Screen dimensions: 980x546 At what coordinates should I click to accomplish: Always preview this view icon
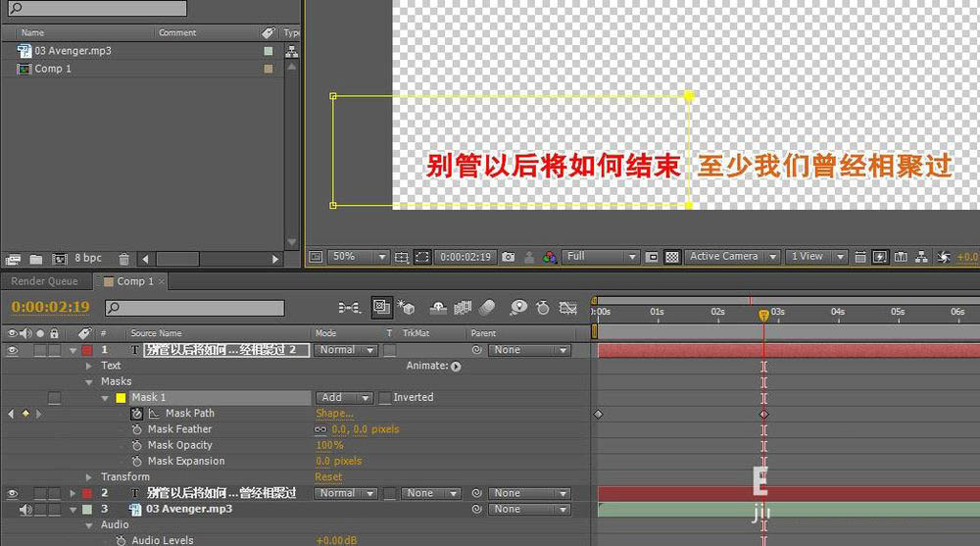(x=316, y=257)
